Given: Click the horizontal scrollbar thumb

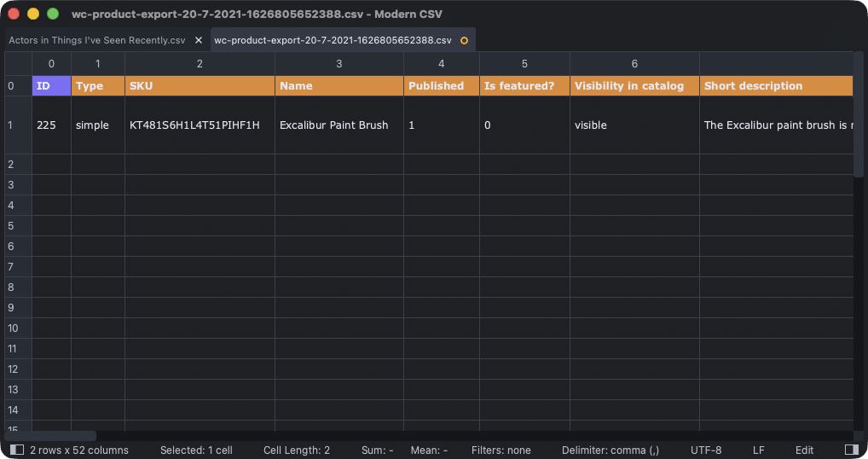Looking at the screenshot, I should point(50,436).
